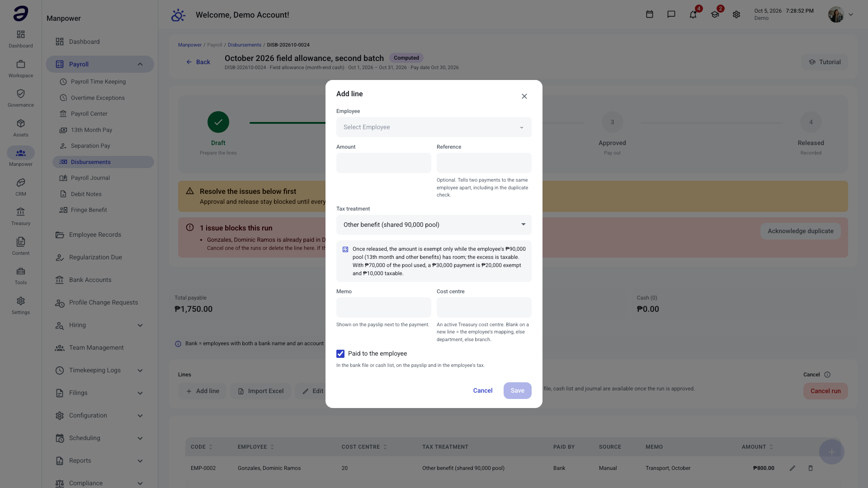Image resolution: width=868 pixels, height=488 pixels.
Task: Open Governance in the left rail
Action: pyautogui.click(x=21, y=98)
